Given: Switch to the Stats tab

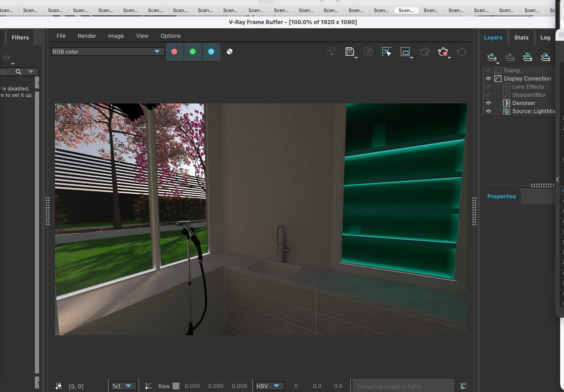Looking at the screenshot, I should (521, 38).
